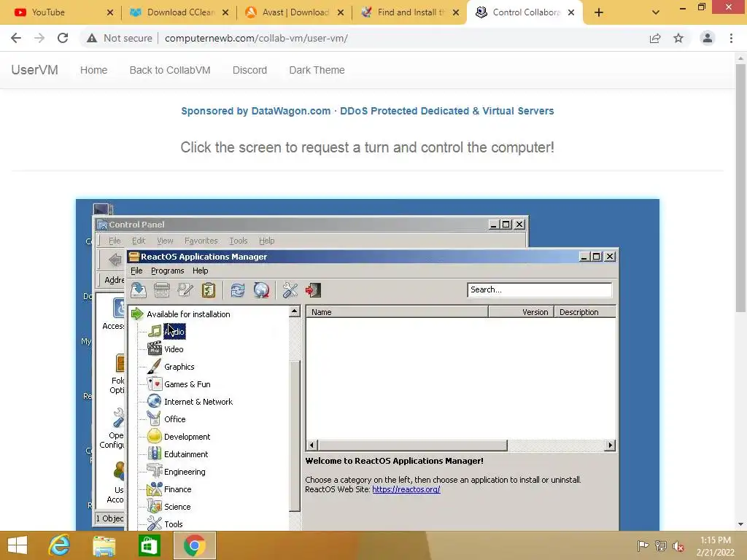
Task: Open Settings via the wrench and screwdriver icon
Action: (x=290, y=290)
